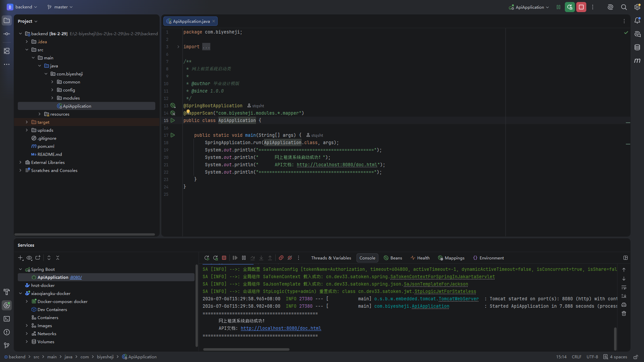Expand the import fold on line 3

pyautogui.click(x=178, y=47)
